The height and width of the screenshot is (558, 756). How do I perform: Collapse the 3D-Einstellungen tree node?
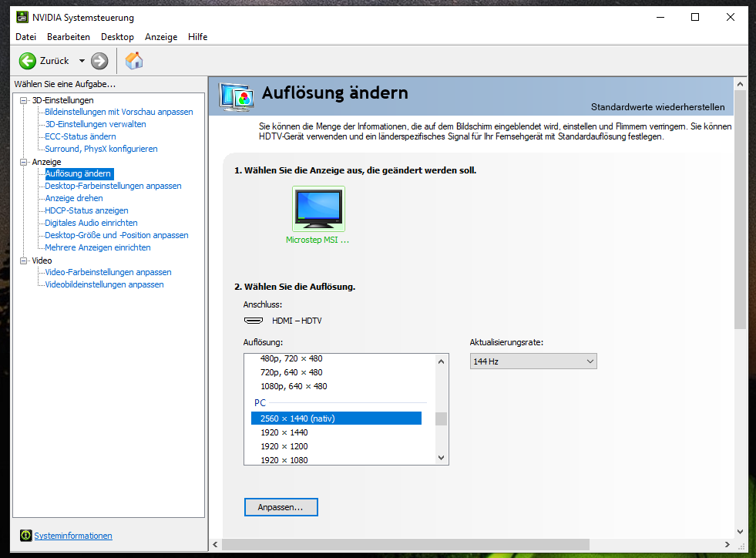23,100
